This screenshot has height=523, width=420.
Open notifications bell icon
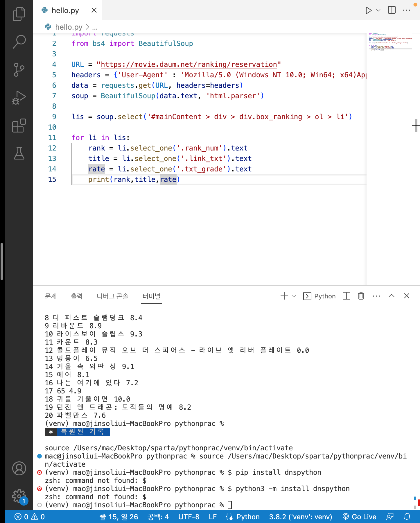408,517
